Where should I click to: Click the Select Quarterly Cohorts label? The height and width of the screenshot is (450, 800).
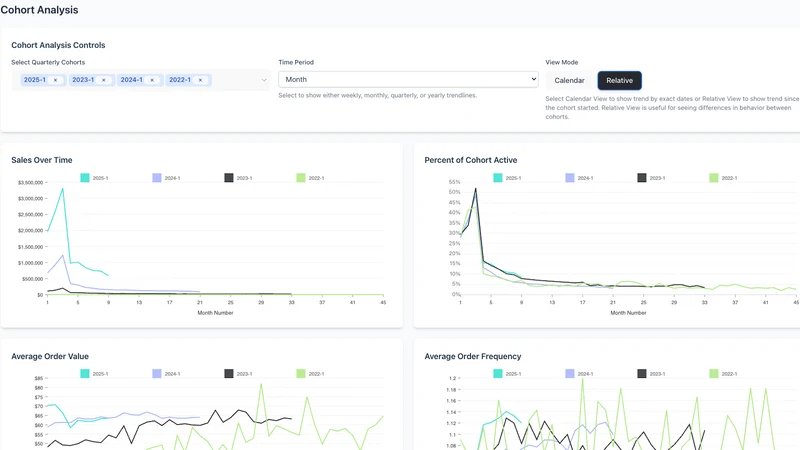coord(48,62)
